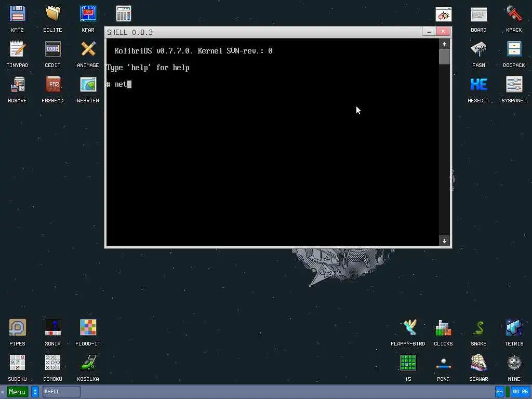Switch the En keyboard layout indicator
This screenshot has height=399, width=532.
(499, 392)
